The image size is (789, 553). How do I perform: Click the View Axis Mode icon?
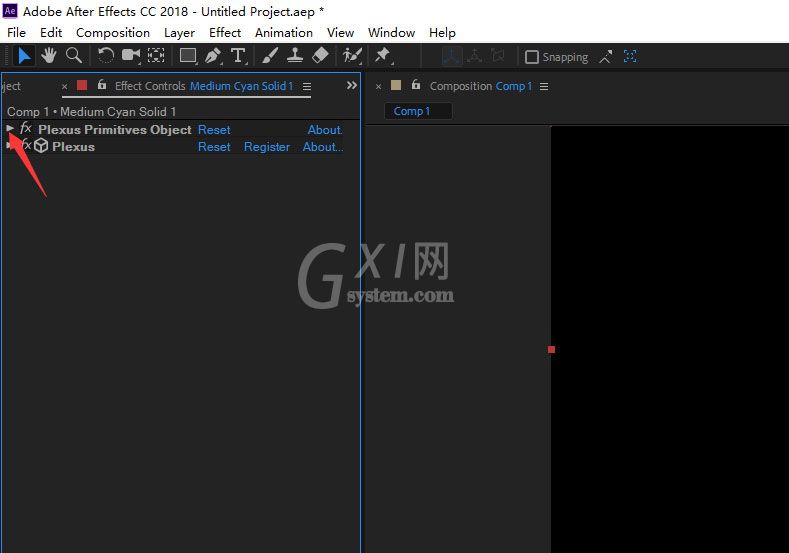click(x=498, y=56)
